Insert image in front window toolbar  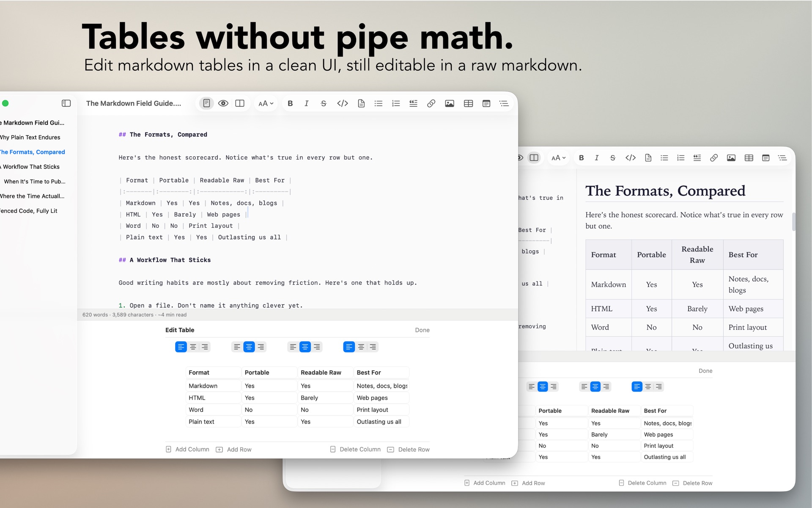coord(450,103)
